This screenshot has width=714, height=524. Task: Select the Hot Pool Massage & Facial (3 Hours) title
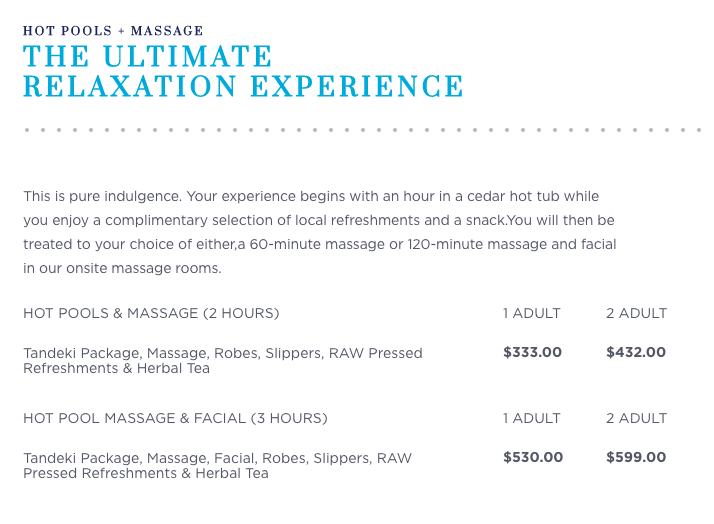(175, 418)
